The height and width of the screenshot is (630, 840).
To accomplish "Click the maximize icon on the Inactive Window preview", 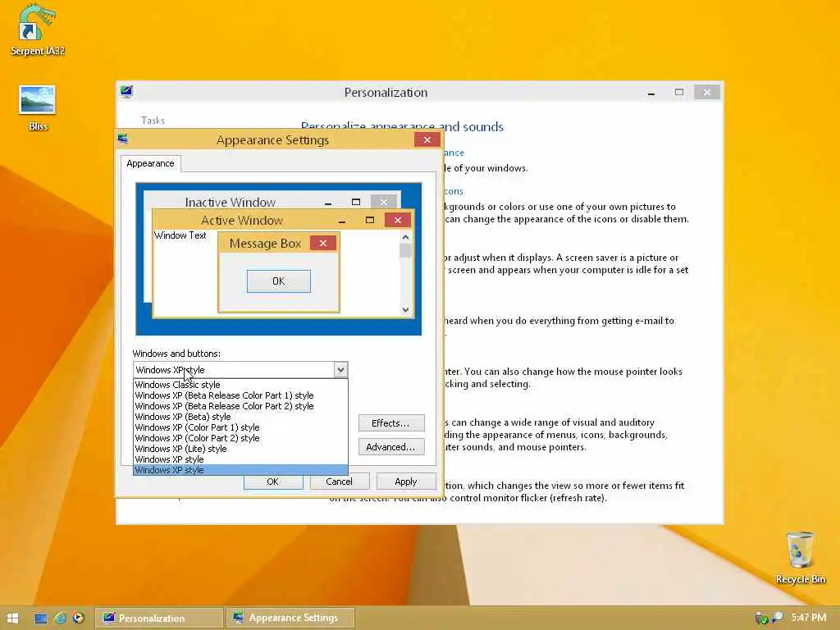I will click(356, 202).
